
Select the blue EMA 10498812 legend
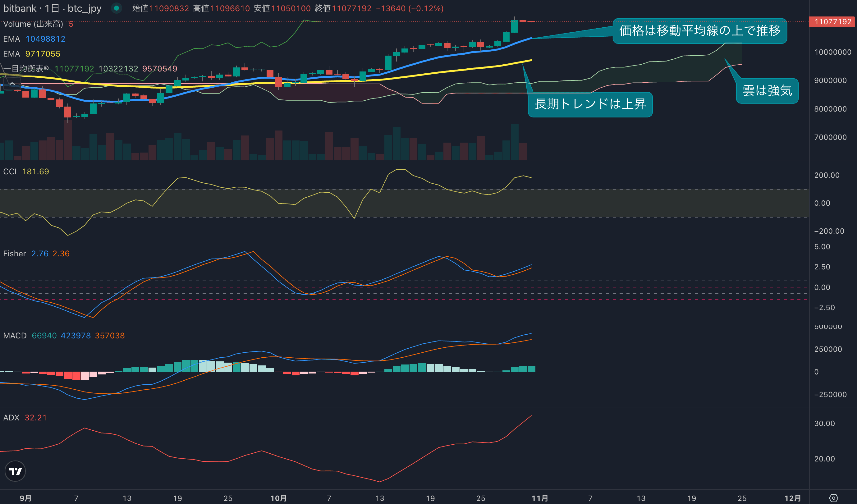[x=34, y=39]
